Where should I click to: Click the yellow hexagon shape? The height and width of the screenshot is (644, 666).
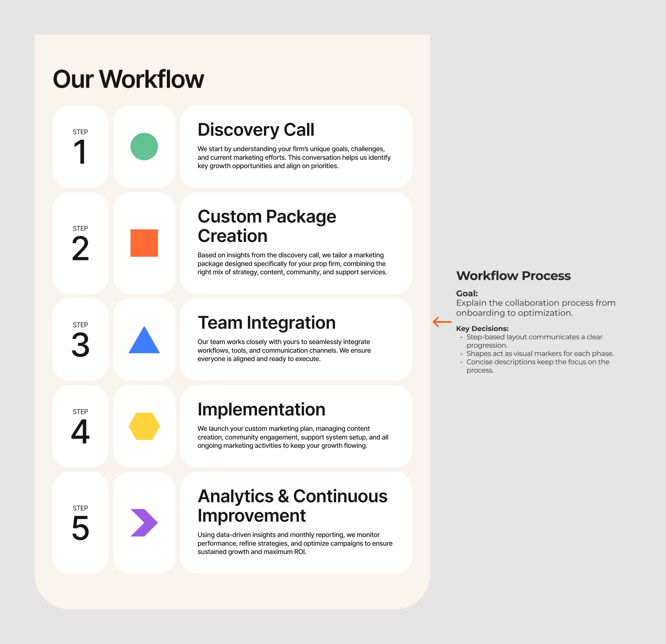pos(144,426)
